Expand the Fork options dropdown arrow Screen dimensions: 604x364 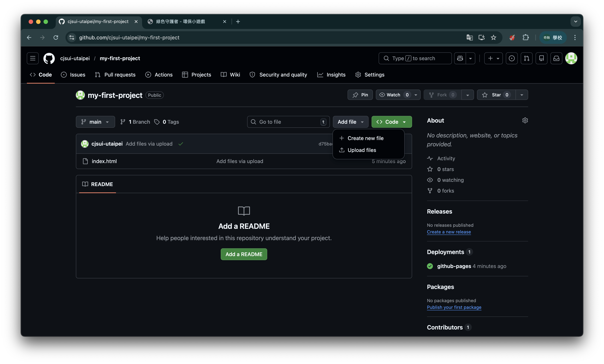[468, 95]
